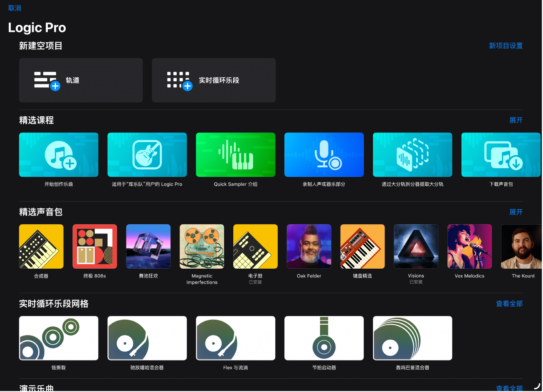The image size is (543, 392).
Task: Open the 下载声音包 lesson tile
Action: pyautogui.click(x=501, y=155)
